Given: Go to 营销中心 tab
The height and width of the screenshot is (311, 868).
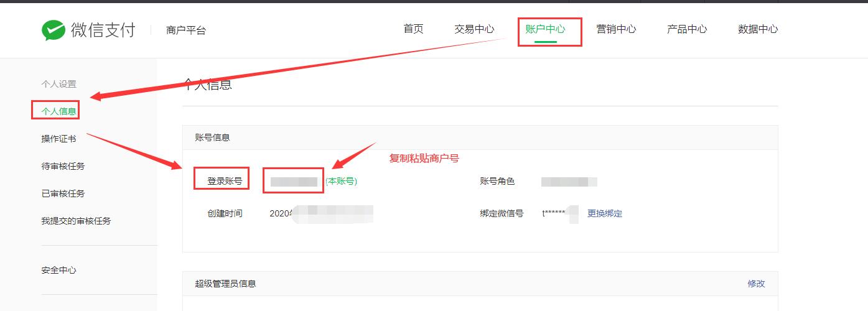Looking at the screenshot, I should click(616, 29).
